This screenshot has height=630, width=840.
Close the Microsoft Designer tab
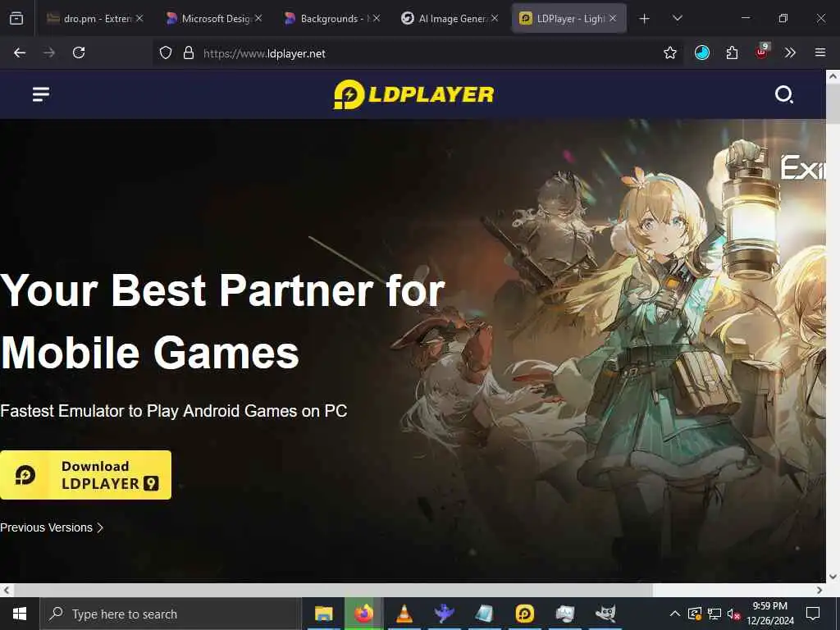click(258, 18)
